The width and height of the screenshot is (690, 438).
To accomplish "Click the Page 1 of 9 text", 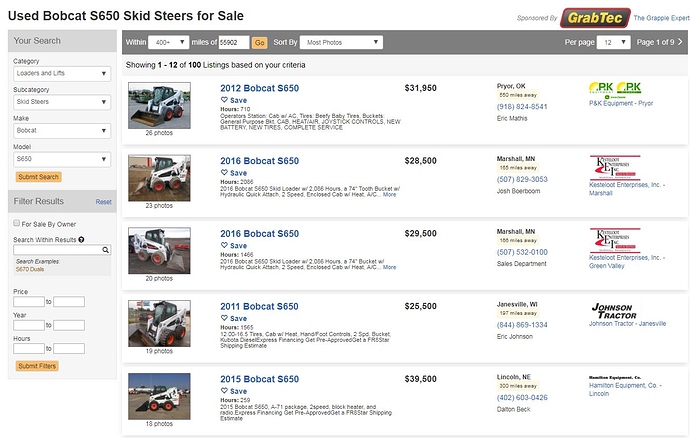I will tap(655, 42).
